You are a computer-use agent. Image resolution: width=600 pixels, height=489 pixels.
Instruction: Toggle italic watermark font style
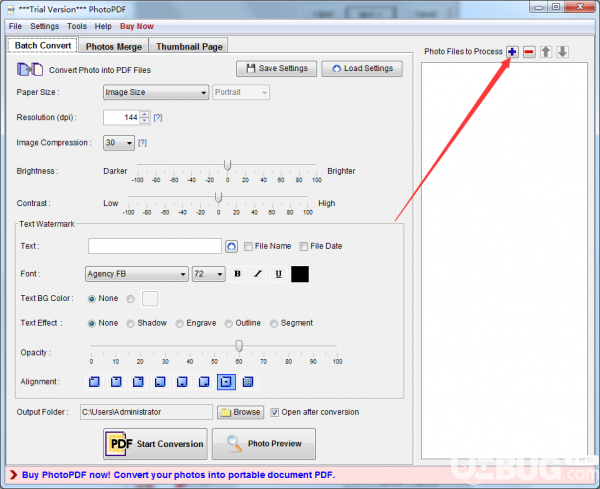[258, 274]
